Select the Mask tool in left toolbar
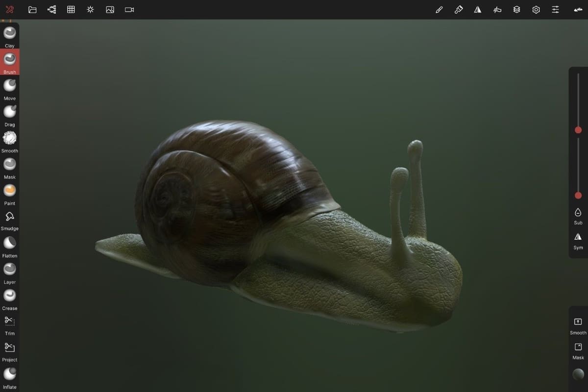Viewport: 588px width, 392px height. pos(10,168)
